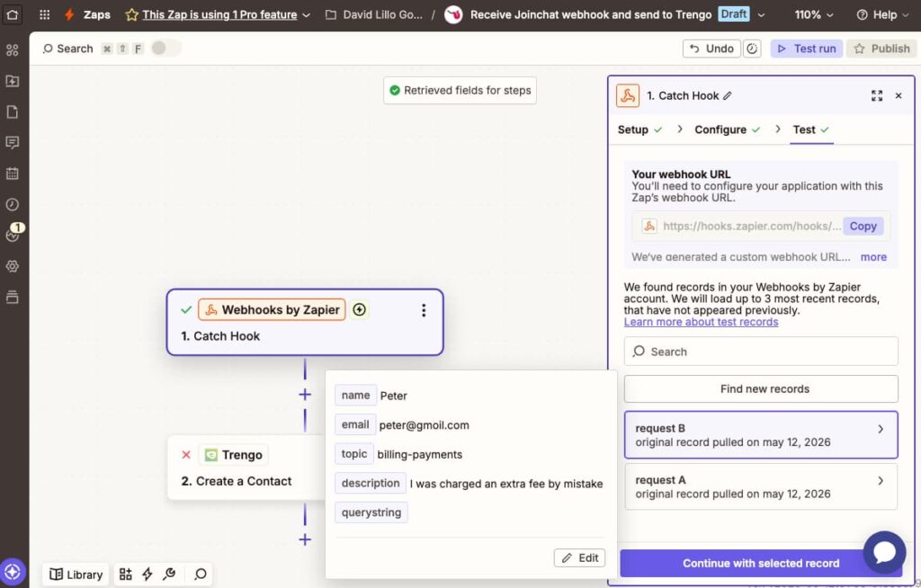Open the Help dropdown menu
The width and height of the screenshot is (921, 588).
pyautogui.click(x=883, y=14)
